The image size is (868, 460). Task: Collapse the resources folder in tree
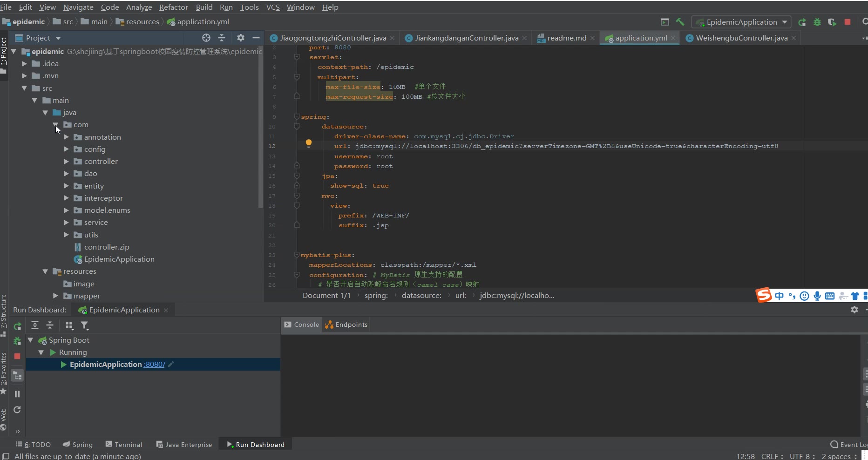(45, 271)
